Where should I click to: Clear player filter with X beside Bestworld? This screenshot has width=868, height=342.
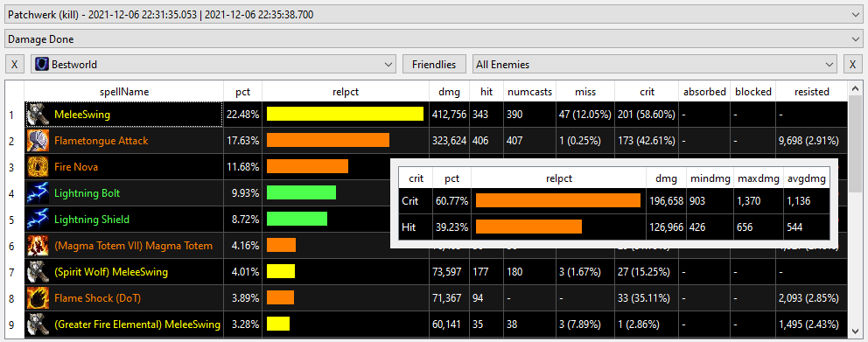(x=14, y=64)
